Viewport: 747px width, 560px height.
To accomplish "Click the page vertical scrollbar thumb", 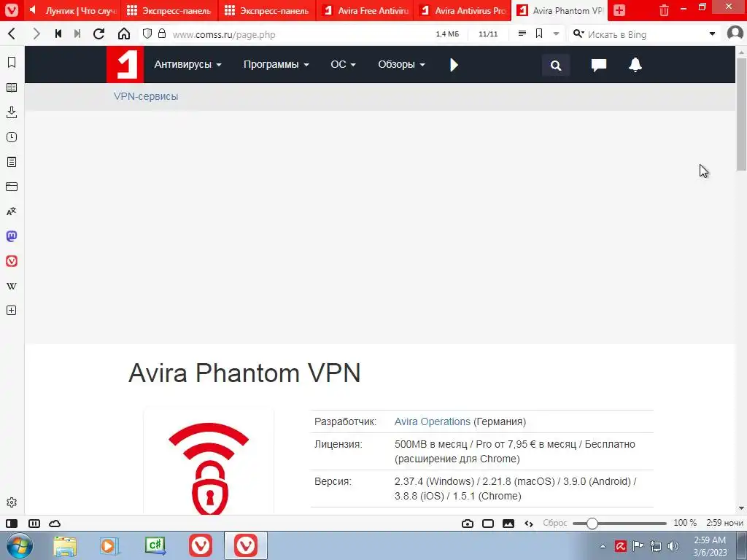I will (x=741, y=114).
